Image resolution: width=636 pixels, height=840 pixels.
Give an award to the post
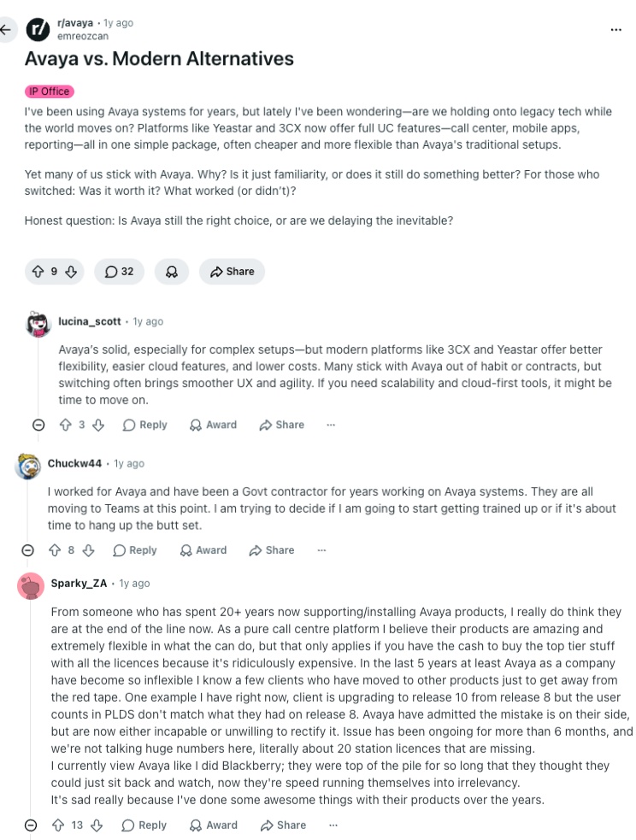[x=172, y=272]
